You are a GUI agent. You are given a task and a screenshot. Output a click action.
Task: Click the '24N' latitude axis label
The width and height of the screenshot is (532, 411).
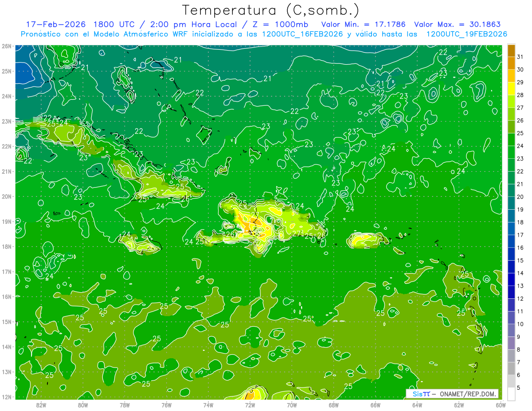(6, 96)
